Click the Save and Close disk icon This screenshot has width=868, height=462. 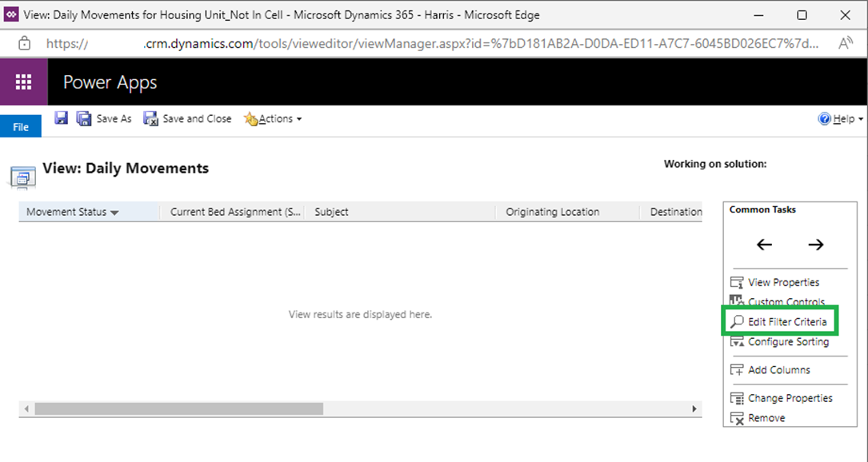tap(150, 118)
